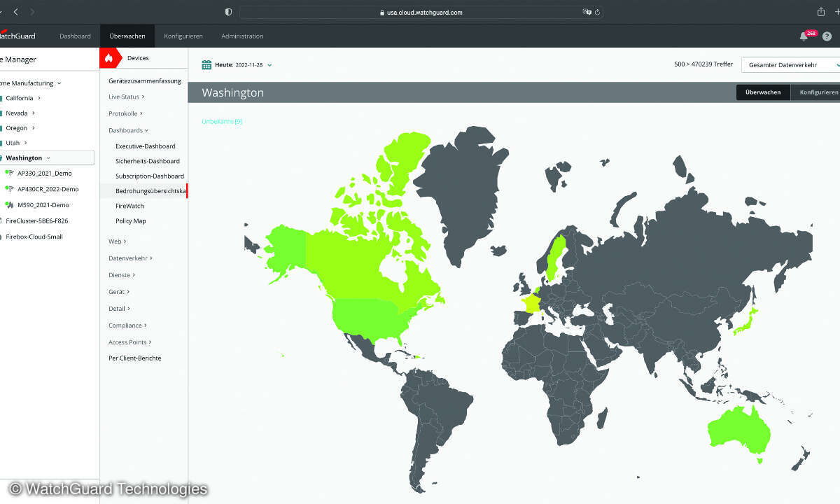Open the Executive-Dashboard

coord(146,146)
